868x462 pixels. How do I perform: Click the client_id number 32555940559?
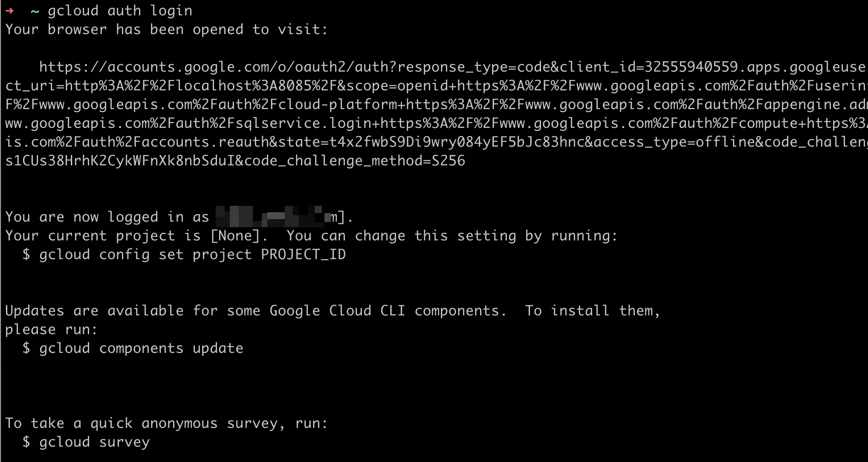pos(691,67)
